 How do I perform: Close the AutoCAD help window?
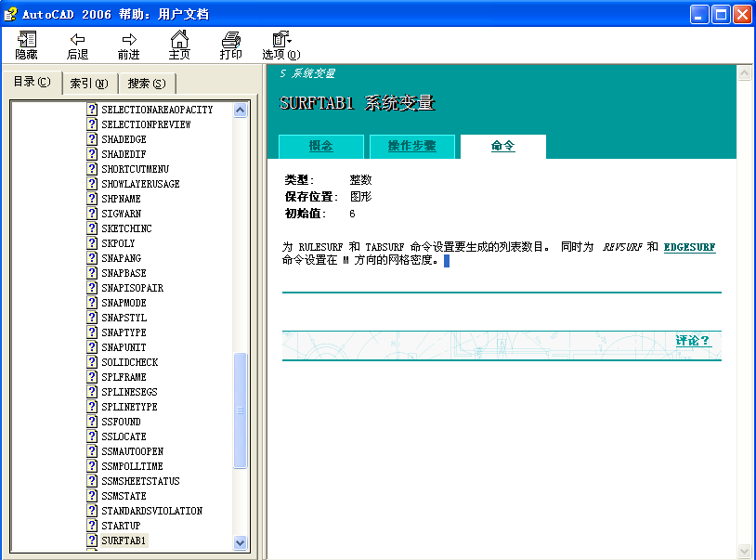(x=742, y=15)
